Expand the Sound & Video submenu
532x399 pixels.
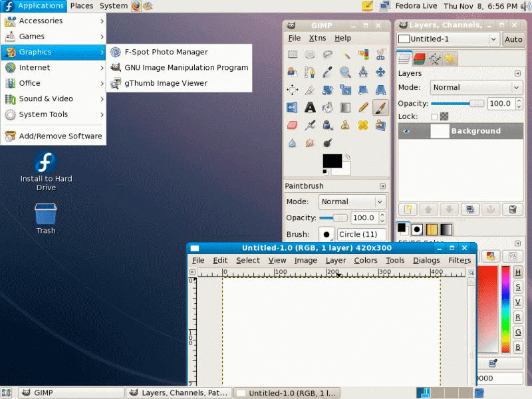[x=53, y=98]
